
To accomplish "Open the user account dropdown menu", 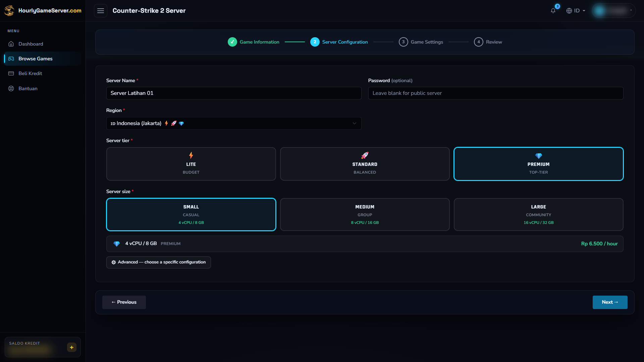I will point(614,11).
